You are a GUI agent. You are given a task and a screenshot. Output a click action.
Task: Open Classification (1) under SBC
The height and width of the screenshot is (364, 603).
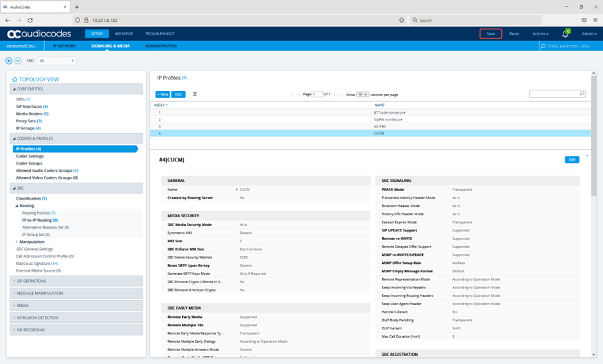click(31, 199)
